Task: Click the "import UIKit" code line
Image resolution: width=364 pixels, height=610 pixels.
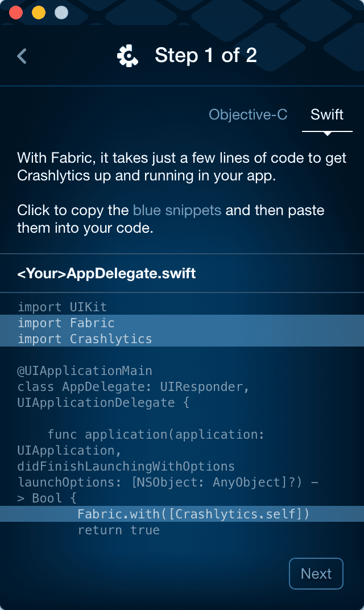Action: (63, 307)
